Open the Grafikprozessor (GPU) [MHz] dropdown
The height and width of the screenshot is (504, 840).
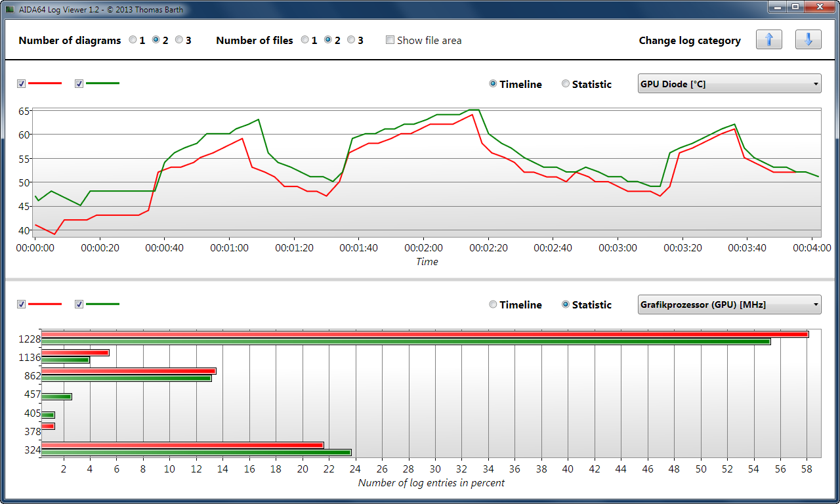pyautogui.click(x=730, y=304)
